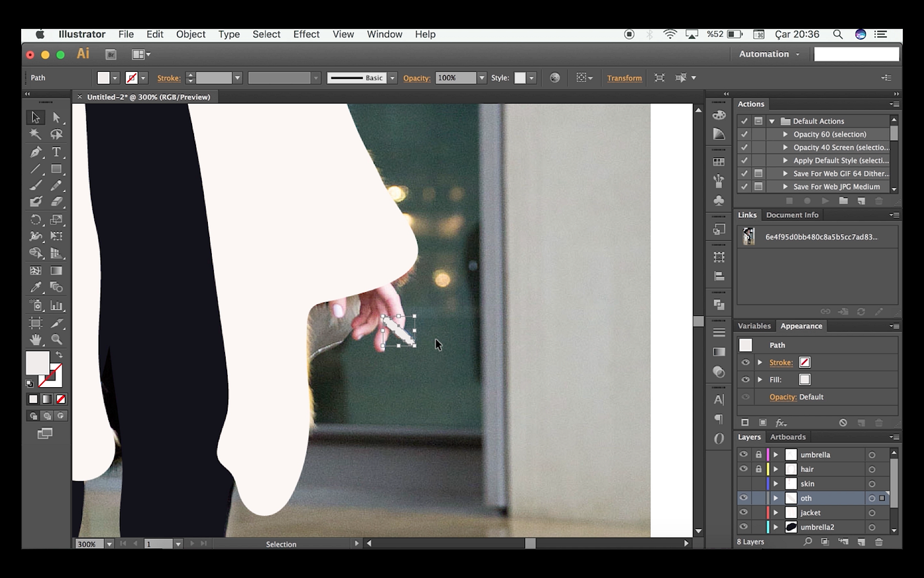Screen dimensions: 924x578
Task: Expand the skin layer
Action: pos(776,484)
